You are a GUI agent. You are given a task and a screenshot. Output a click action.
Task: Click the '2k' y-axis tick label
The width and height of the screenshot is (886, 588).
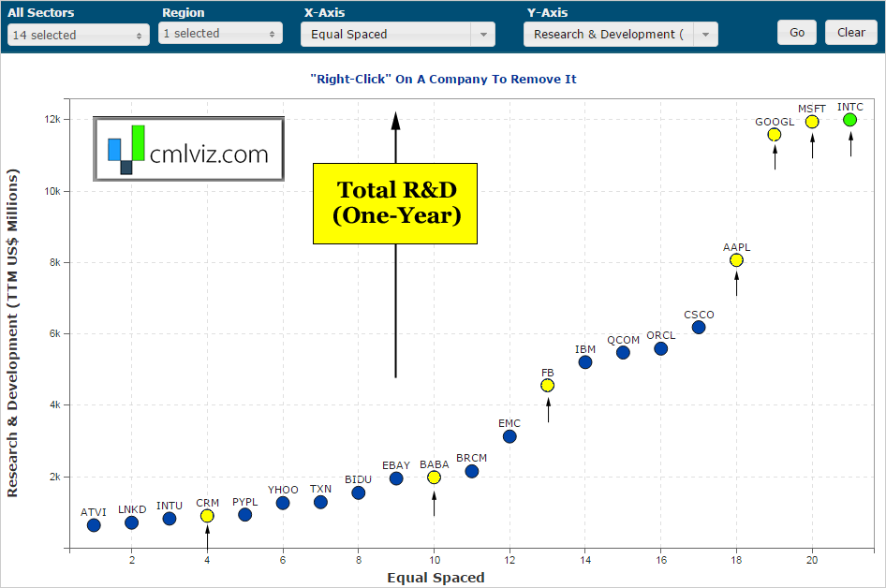coord(55,477)
